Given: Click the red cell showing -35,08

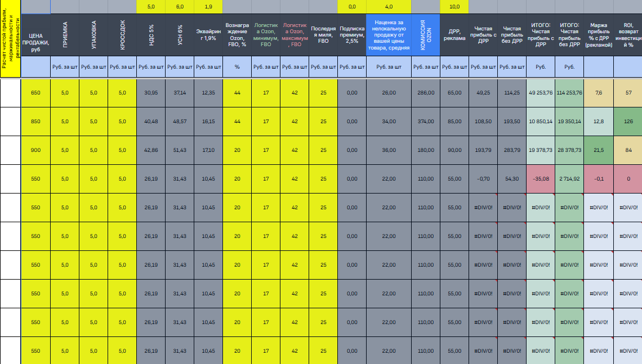Looking at the screenshot, I should (541, 179).
